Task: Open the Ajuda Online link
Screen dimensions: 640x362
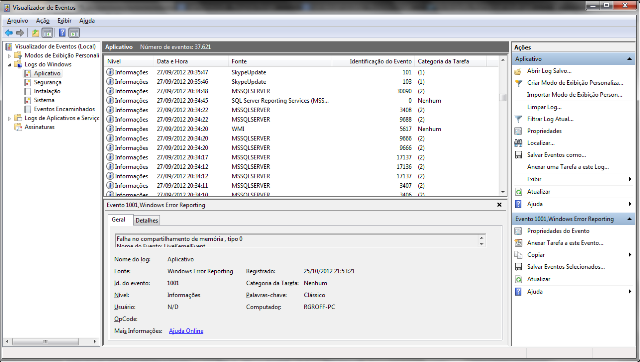Action: [x=186, y=331]
